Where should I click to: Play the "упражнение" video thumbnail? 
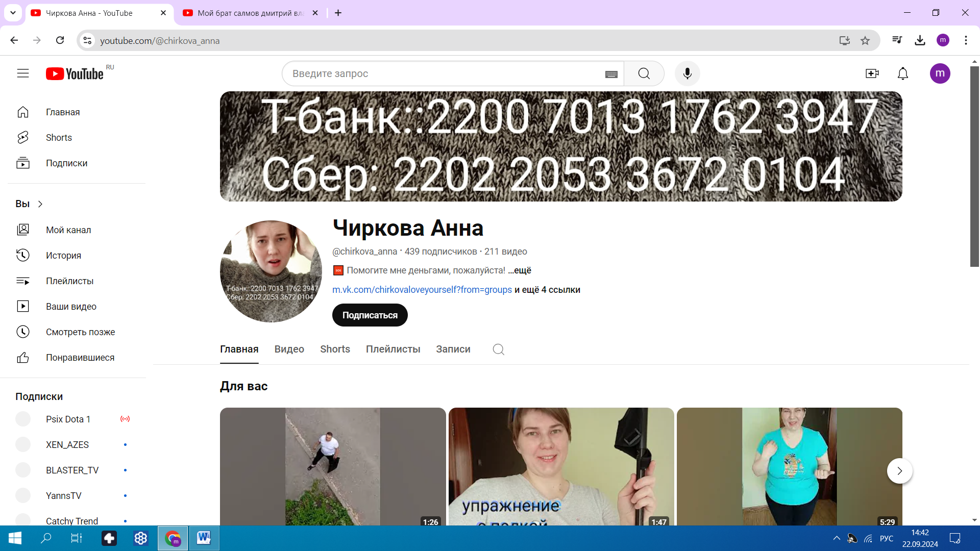(561, 466)
